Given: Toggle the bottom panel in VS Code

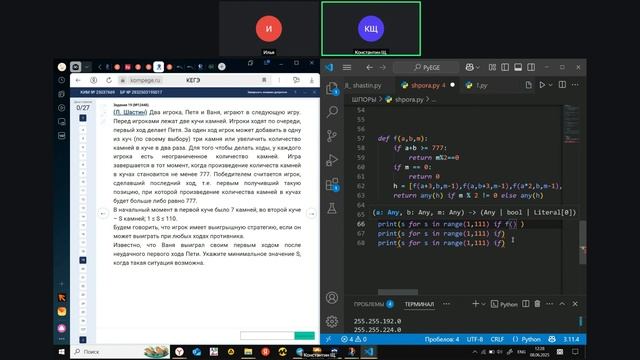Looking at the screenshot, I should 518,67.
